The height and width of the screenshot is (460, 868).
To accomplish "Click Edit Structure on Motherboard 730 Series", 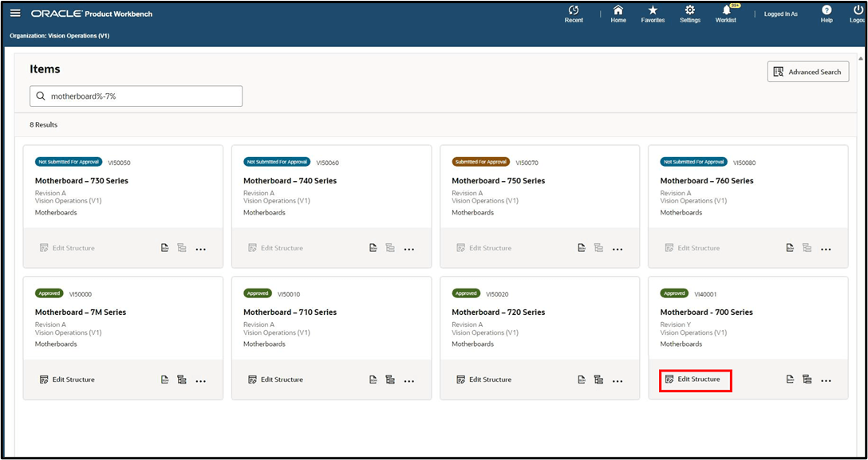I will click(x=67, y=248).
